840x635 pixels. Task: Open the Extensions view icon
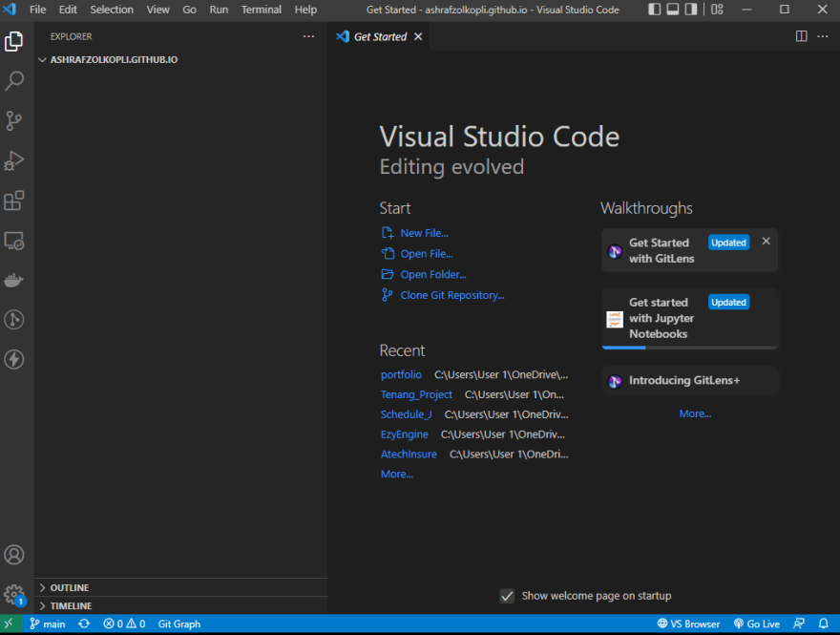coord(14,201)
